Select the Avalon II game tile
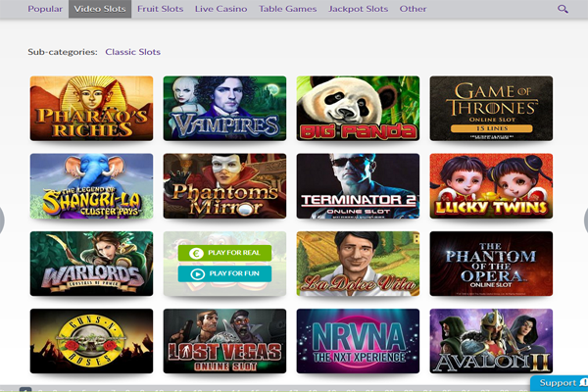 point(491,341)
